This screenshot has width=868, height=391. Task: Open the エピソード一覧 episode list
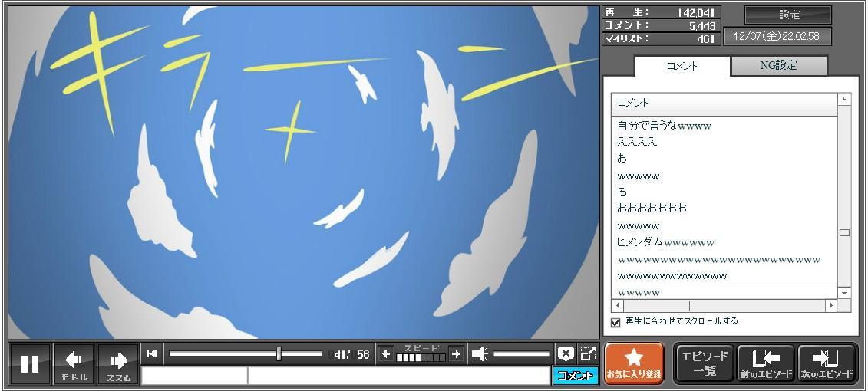click(705, 363)
